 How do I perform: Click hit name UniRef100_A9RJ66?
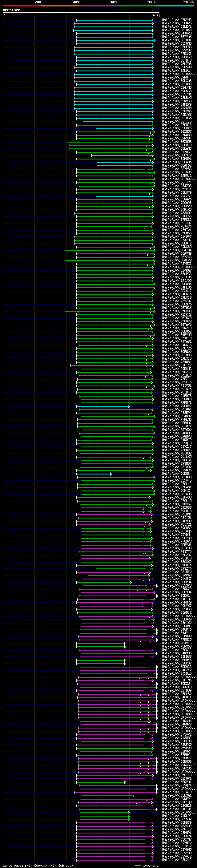click(x=177, y=115)
